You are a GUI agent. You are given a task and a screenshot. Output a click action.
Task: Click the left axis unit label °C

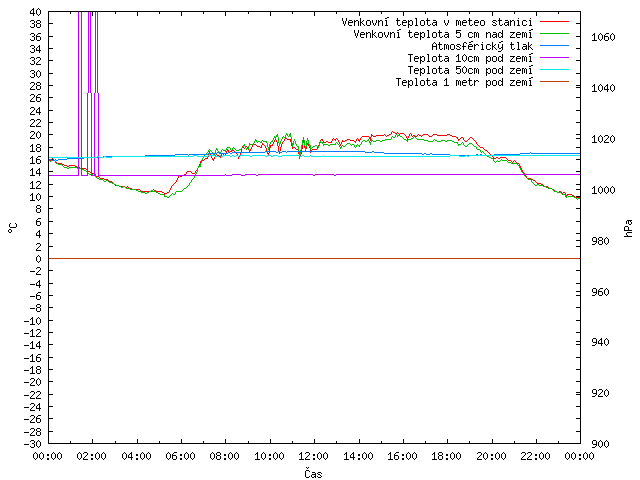13,228
